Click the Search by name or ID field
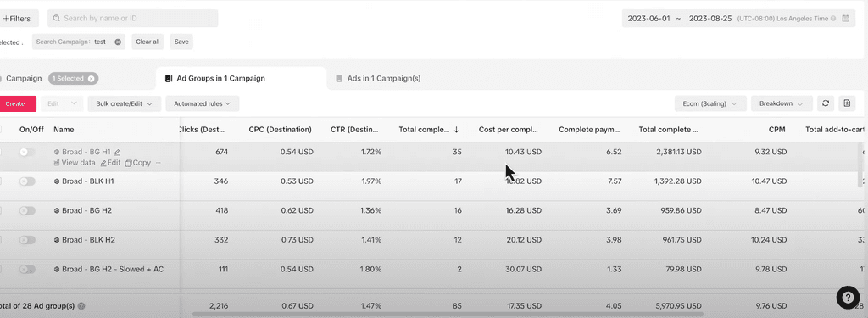 coord(133,19)
